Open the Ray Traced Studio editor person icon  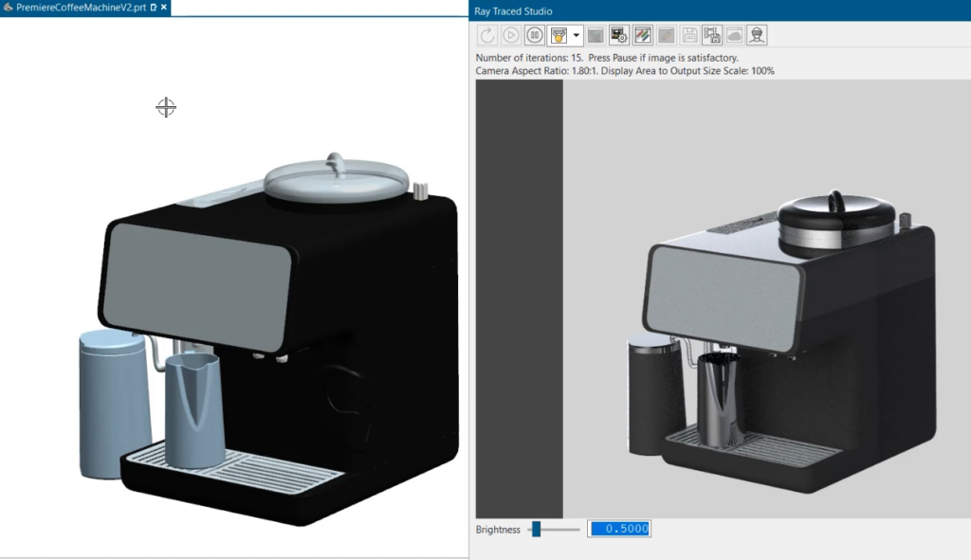pos(757,35)
